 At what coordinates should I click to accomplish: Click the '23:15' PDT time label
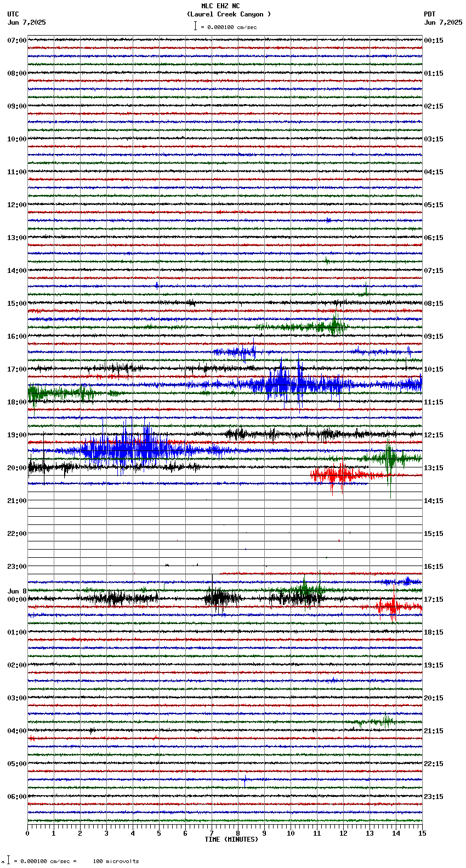coord(434,797)
